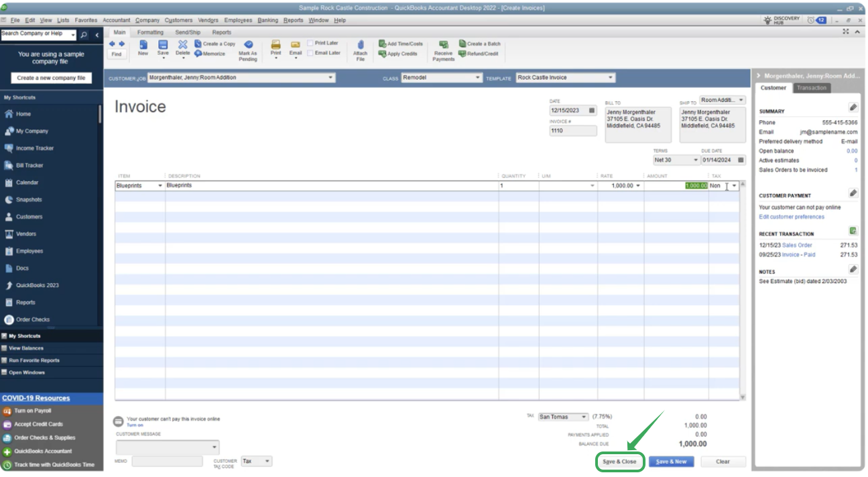The width and height of the screenshot is (868, 477).
Task: Click the Clear button
Action: point(723,462)
